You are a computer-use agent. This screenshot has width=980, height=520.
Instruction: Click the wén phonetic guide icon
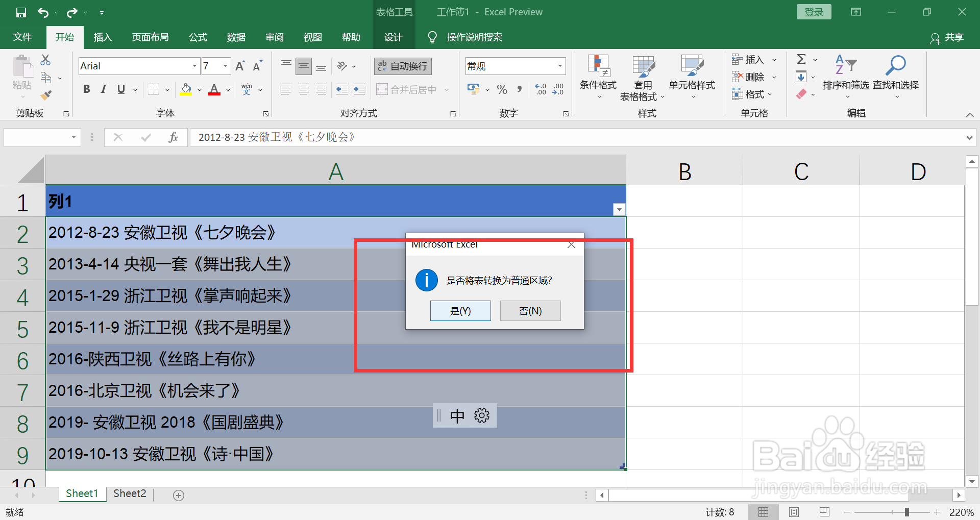(247, 89)
